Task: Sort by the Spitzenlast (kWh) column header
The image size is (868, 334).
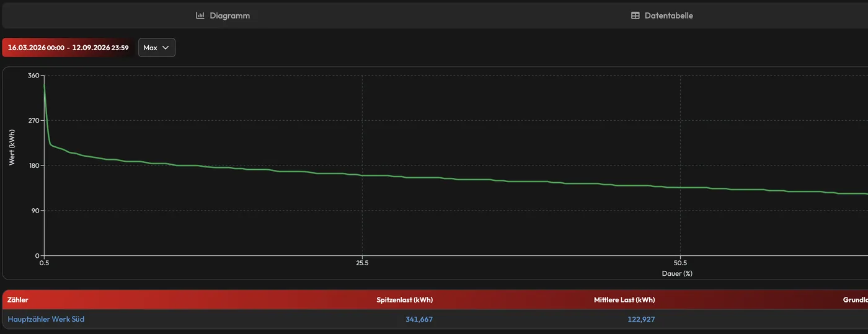Action: 405,300
